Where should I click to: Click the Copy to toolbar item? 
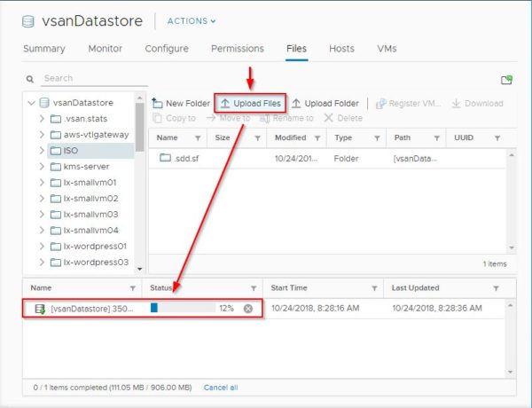(x=174, y=118)
